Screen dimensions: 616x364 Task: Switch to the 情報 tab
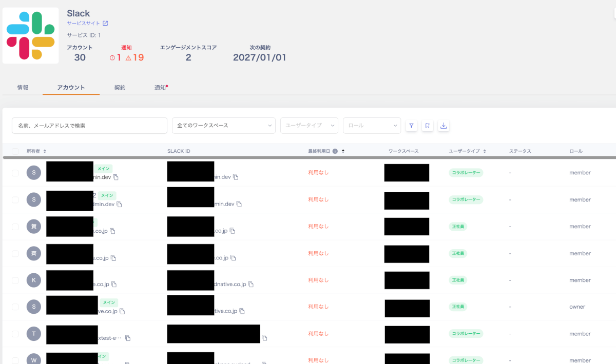(23, 88)
